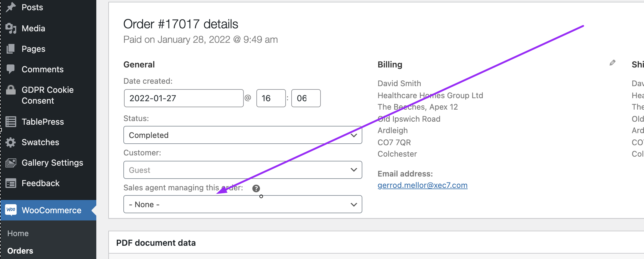The image size is (644, 259).
Task: Click the GDPR Cookie Consent lock icon
Action: pos(11,90)
